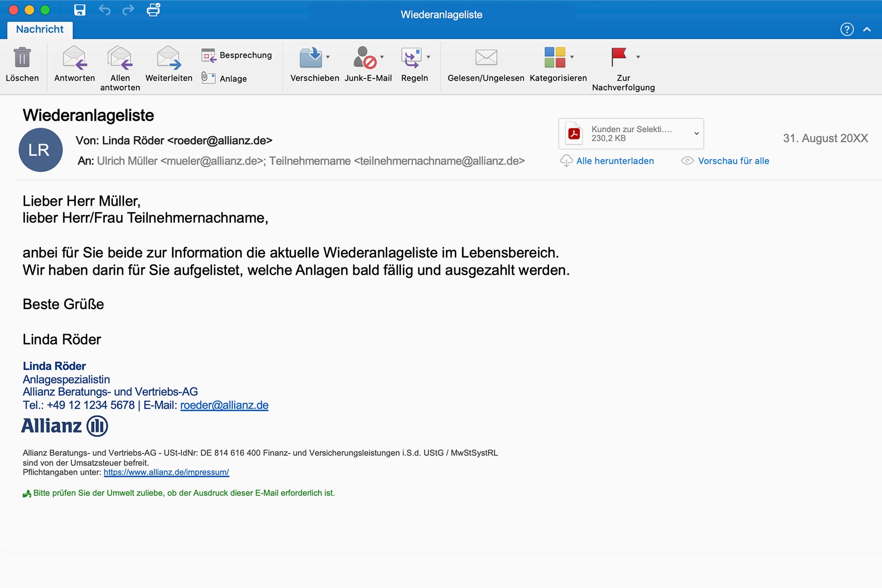Select the Nachricht ribbon tab
This screenshot has height=588, width=882.
coord(40,29)
